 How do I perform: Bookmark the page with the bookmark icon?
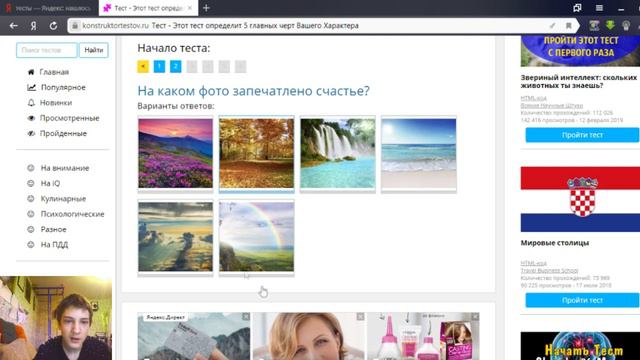pyautogui.click(x=569, y=26)
